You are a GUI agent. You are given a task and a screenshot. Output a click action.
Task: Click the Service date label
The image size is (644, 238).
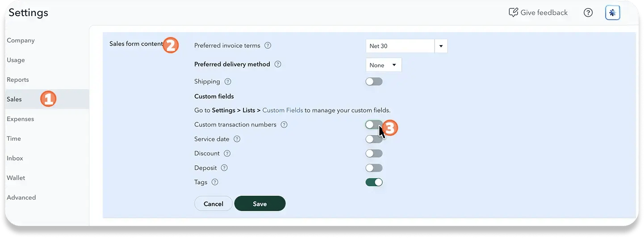tap(212, 139)
